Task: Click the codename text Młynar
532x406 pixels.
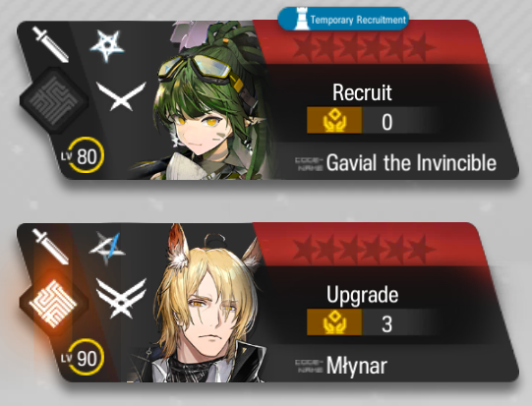Action: pyautogui.click(x=357, y=366)
